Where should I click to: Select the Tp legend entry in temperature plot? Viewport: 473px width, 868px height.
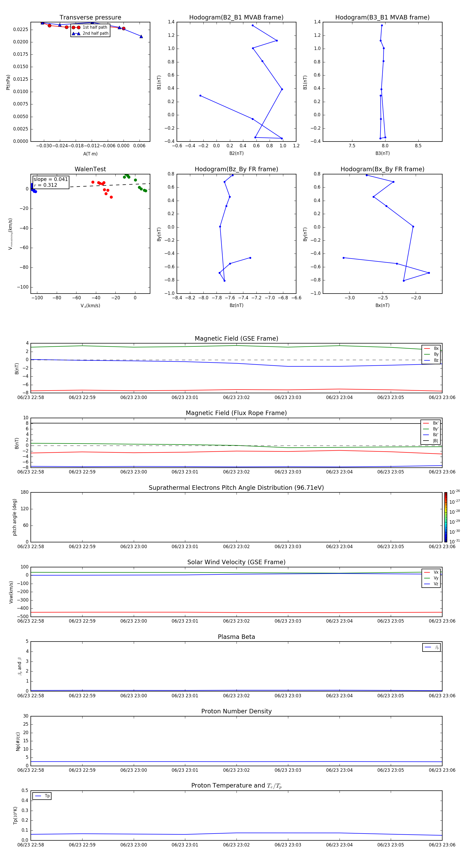coord(42,796)
